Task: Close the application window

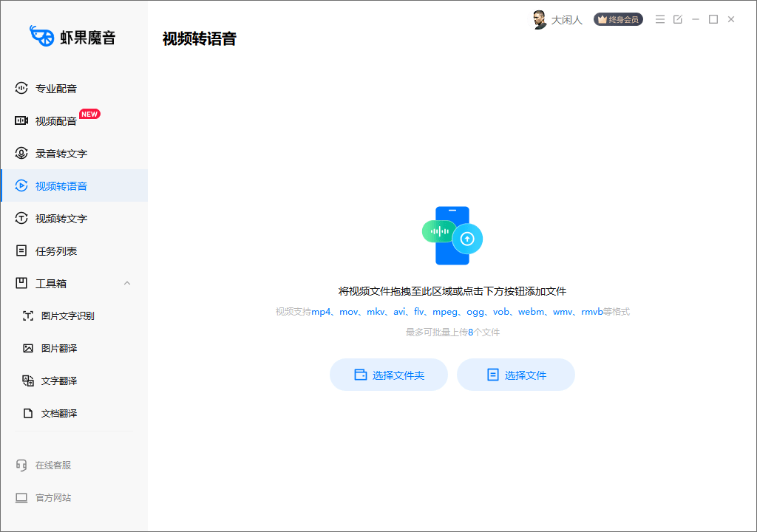Action: pos(731,19)
